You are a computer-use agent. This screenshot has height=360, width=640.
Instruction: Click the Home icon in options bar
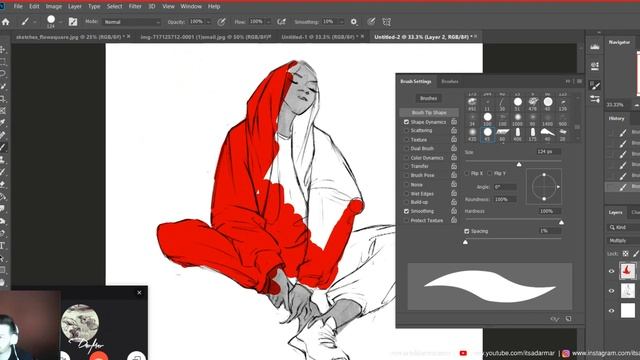coord(6,22)
